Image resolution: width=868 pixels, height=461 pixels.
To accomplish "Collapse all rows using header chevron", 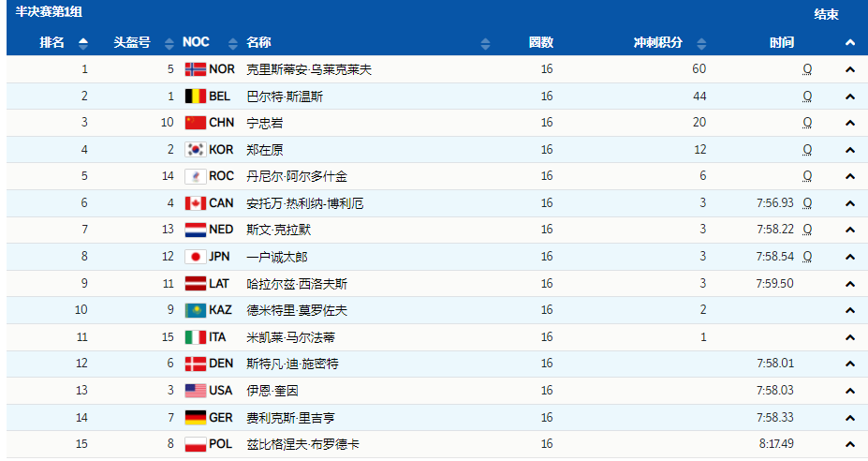I will pos(850,42).
